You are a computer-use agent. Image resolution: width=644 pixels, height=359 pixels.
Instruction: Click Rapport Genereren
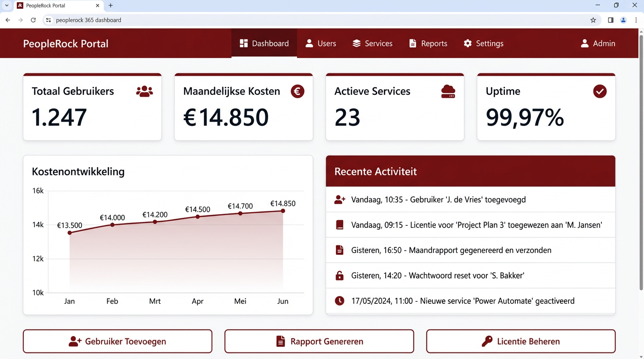(319, 341)
